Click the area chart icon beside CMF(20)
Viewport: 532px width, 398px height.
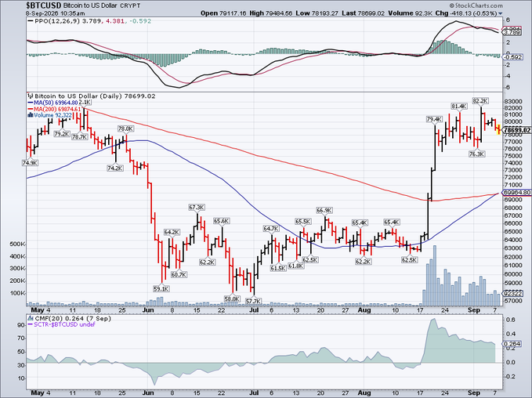click(31, 319)
